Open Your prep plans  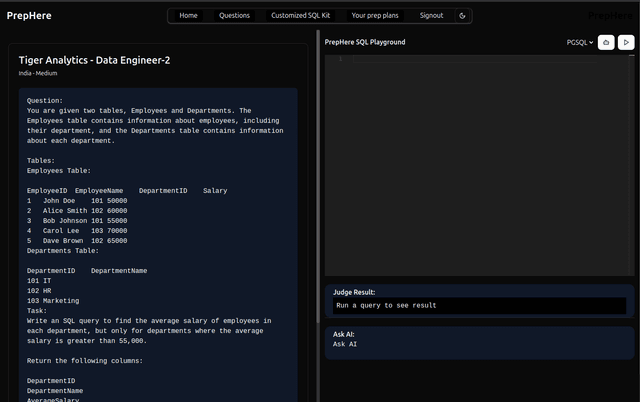(375, 16)
